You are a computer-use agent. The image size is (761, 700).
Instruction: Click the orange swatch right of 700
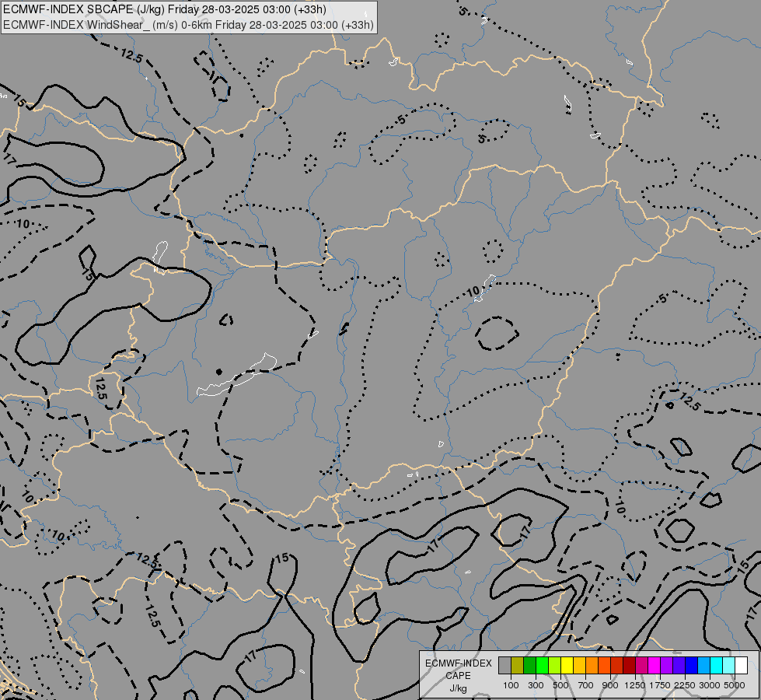pos(592,665)
